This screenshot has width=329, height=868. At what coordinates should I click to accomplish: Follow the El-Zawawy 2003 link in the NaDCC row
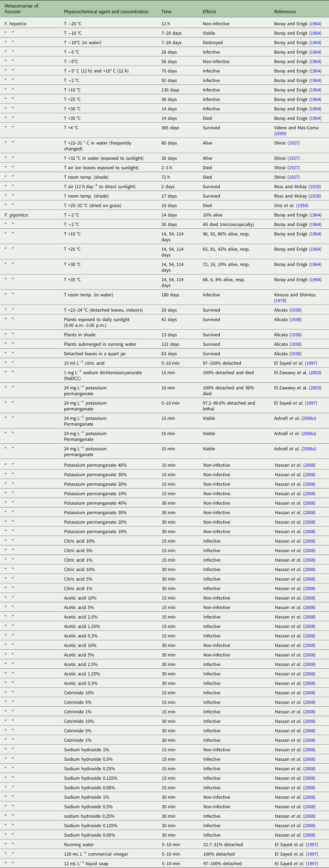[314, 373]
